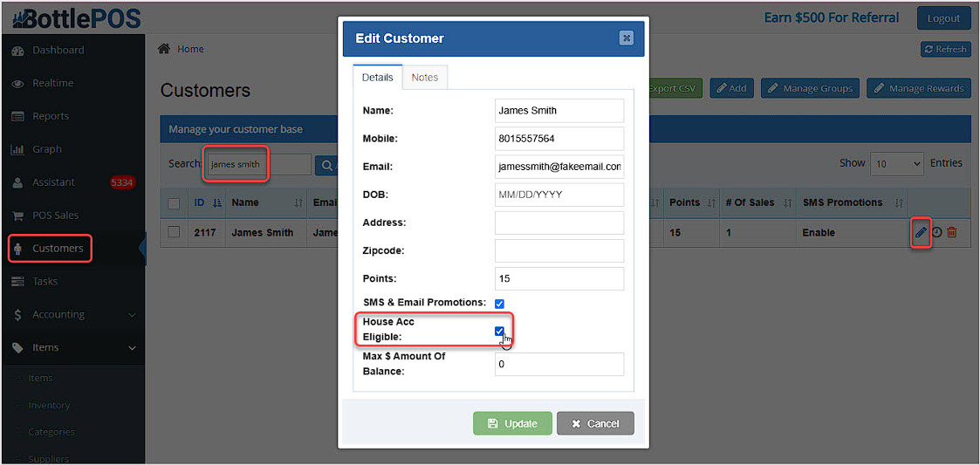Click the red trash delete icon

click(x=952, y=232)
